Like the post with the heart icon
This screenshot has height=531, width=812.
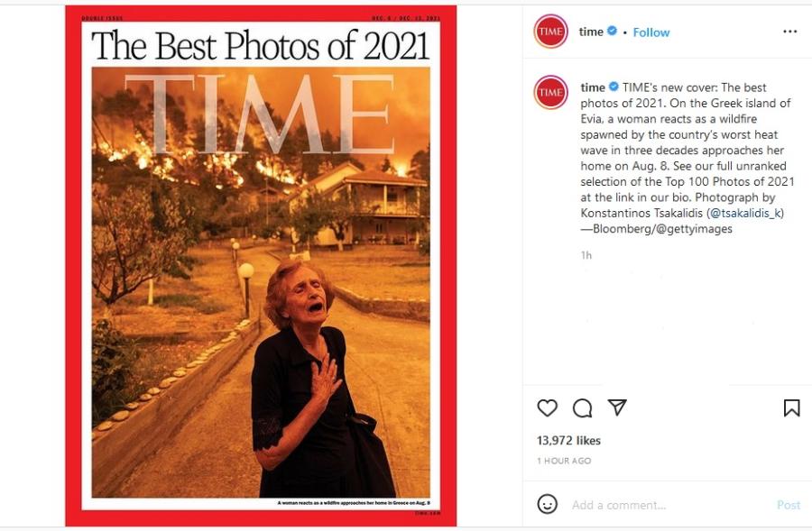click(547, 407)
